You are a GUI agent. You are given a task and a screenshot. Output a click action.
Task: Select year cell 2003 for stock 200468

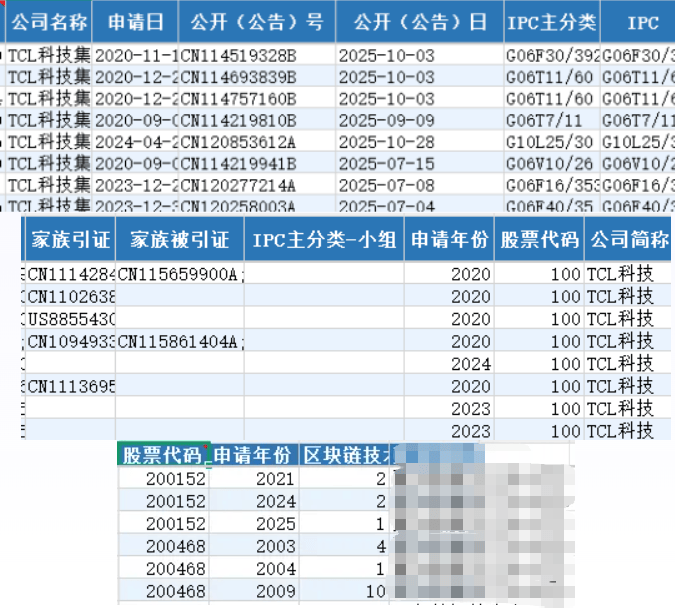pyautogui.click(x=254, y=546)
